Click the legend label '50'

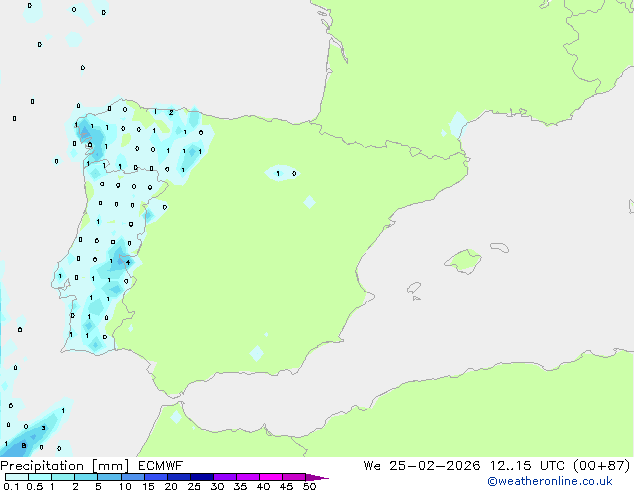pyautogui.click(x=309, y=486)
